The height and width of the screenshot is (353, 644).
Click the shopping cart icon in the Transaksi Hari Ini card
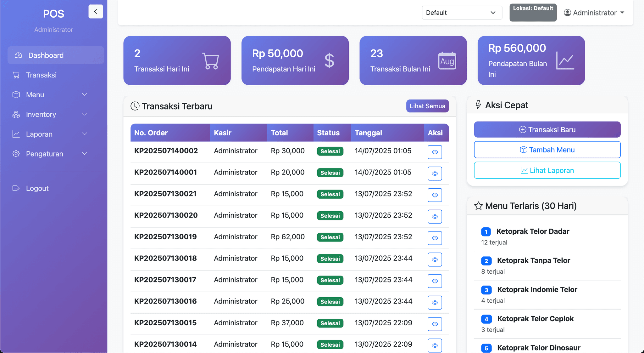point(210,60)
